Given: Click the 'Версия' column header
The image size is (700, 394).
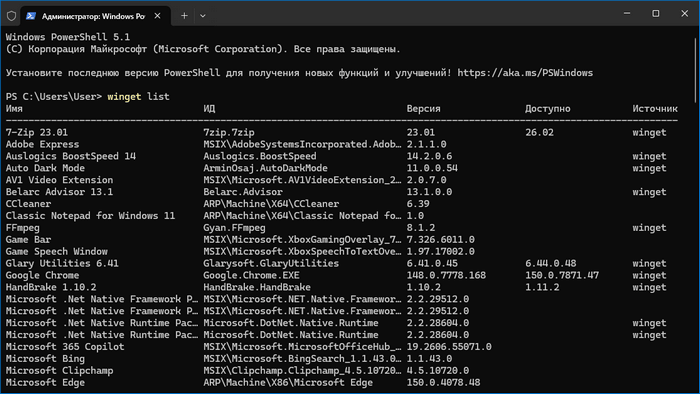Looking at the screenshot, I should tap(423, 108).
